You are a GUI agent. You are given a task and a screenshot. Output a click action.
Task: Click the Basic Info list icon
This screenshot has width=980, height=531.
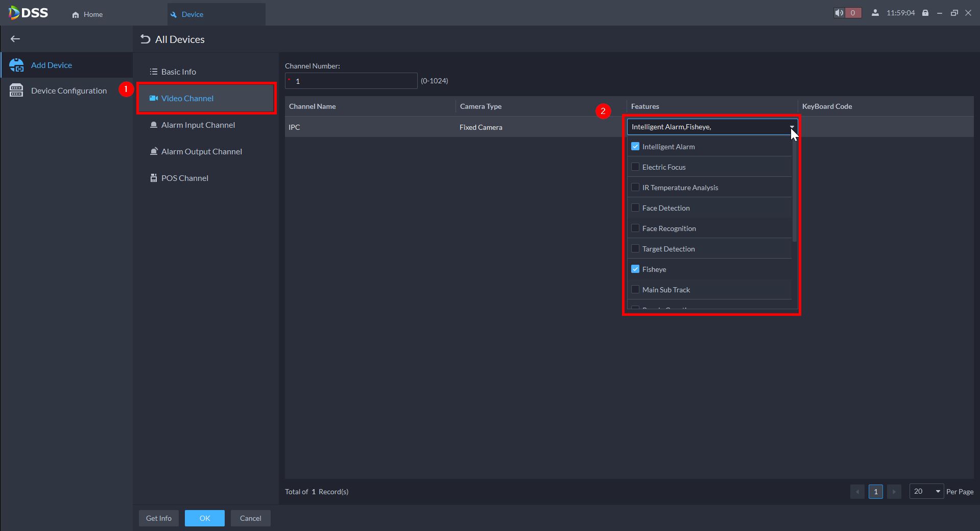pos(153,72)
